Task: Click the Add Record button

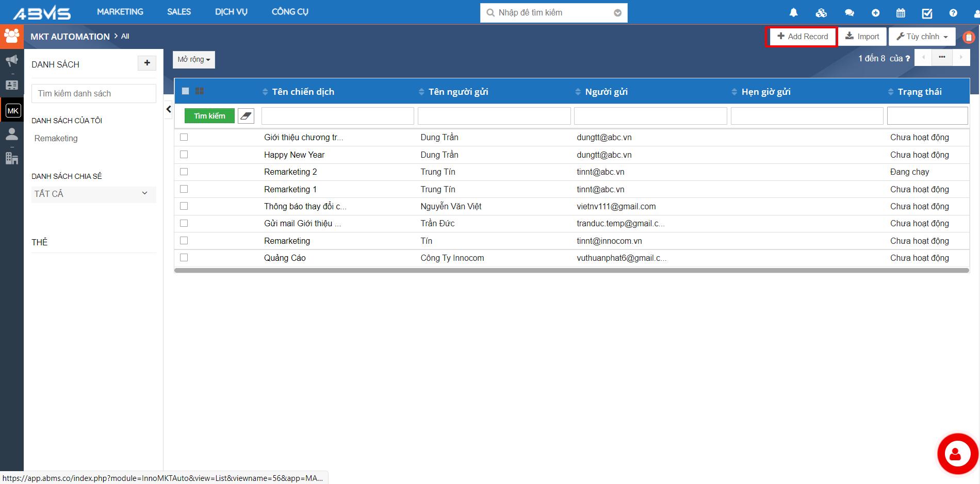Action: pos(802,37)
